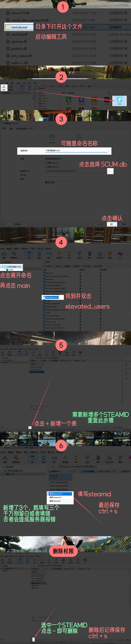The image size is (131, 644).
Task: Choose MySQL connection type icon
Action: [69, 100]
